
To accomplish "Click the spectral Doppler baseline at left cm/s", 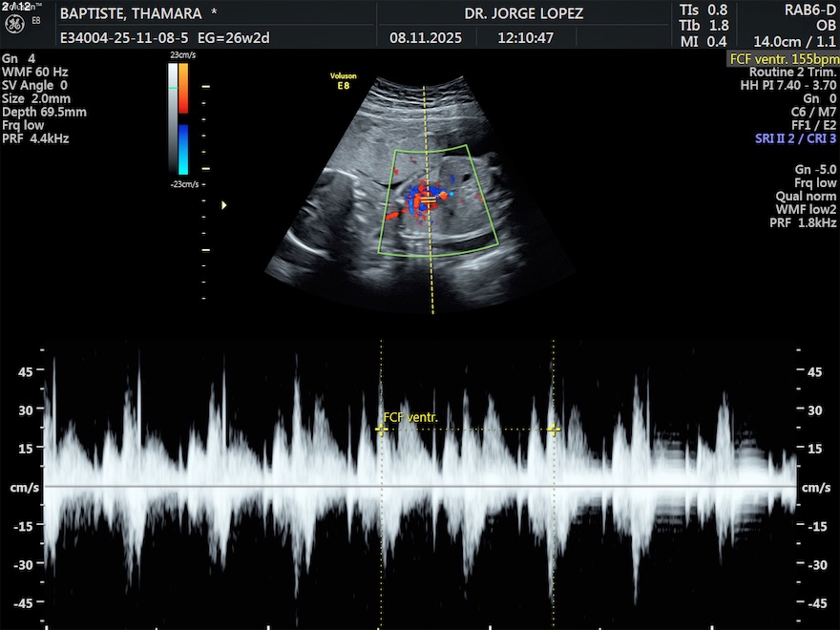I will 25,487.
